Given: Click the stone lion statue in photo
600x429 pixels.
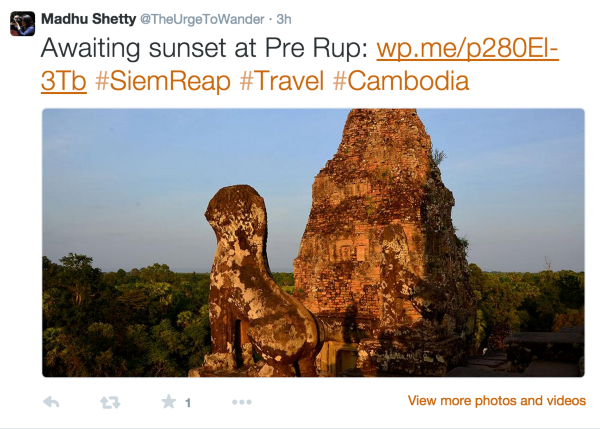Looking at the screenshot, I should coord(245,270).
